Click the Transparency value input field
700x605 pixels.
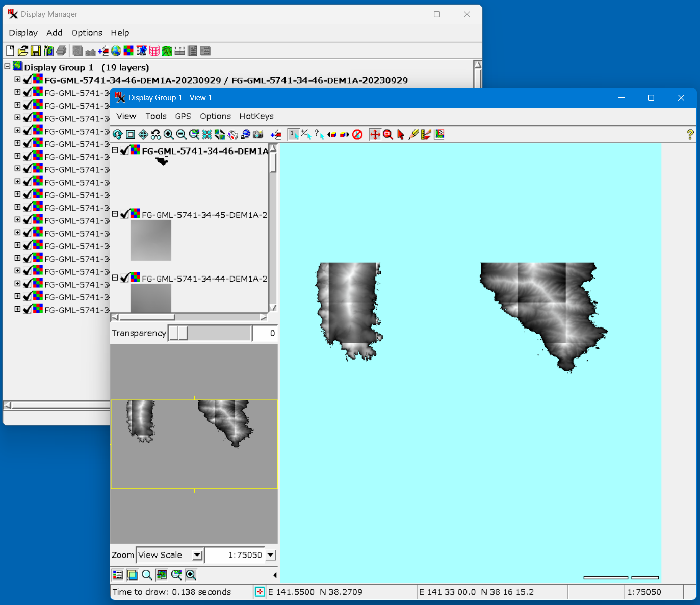[265, 333]
